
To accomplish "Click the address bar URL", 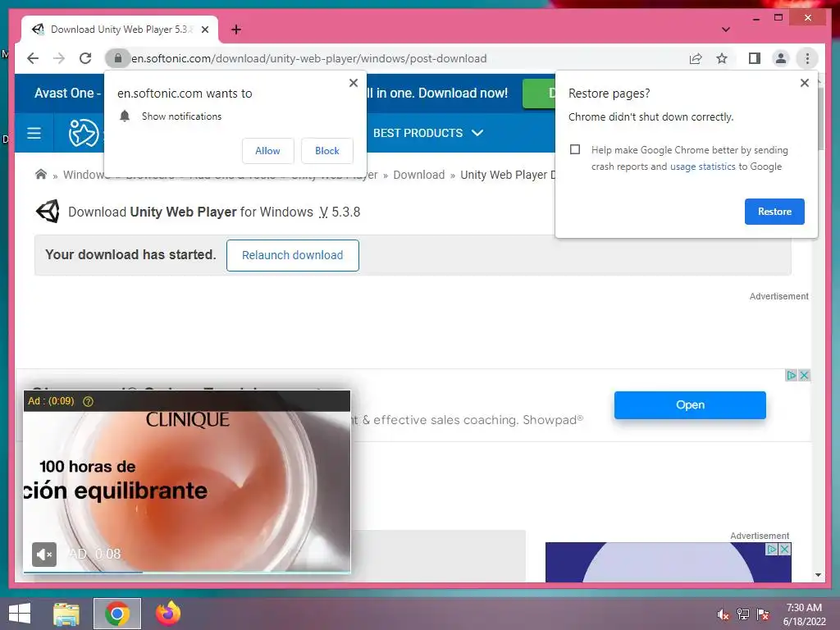I will point(309,58).
